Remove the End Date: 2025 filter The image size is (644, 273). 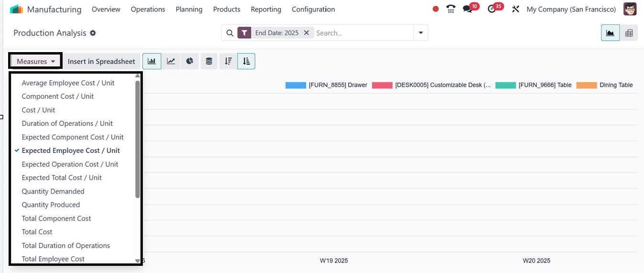(307, 33)
